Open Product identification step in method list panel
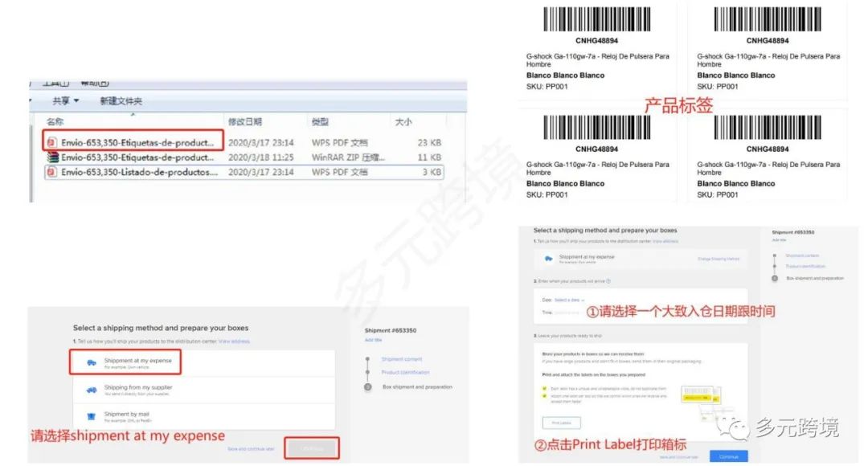The height and width of the screenshot is (466, 868). pyautogui.click(x=405, y=373)
